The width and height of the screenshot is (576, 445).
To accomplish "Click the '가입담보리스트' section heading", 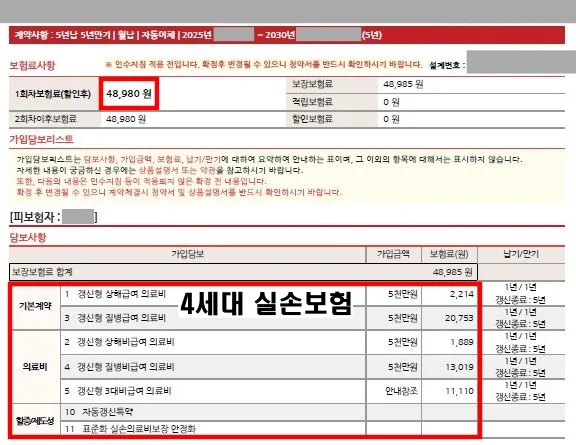I will (x=41, y=139).
